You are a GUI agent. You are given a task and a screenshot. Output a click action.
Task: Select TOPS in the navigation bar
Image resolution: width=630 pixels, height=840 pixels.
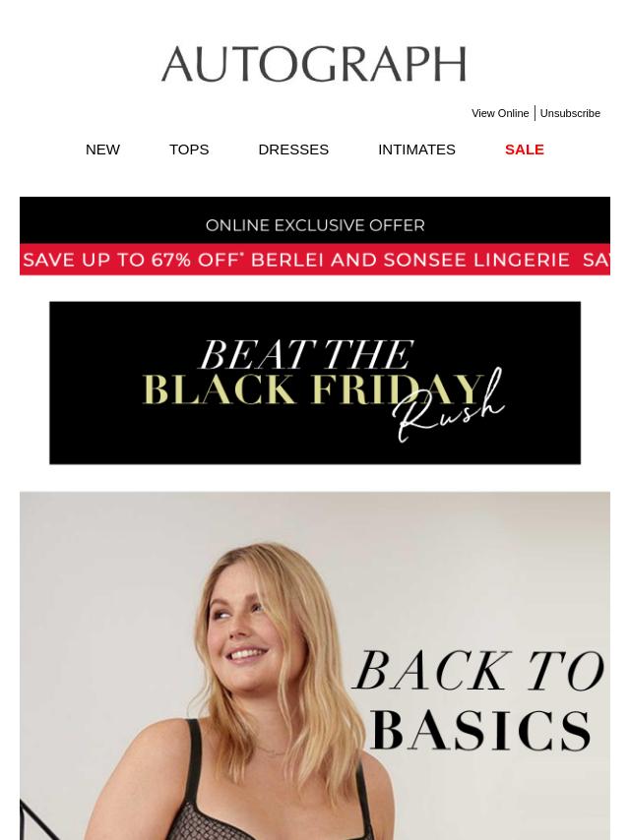(189, 150)
